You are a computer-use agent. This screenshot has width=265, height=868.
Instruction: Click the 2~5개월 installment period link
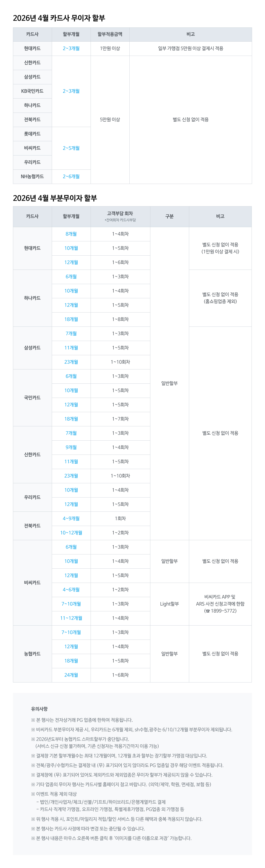(71, 148)
